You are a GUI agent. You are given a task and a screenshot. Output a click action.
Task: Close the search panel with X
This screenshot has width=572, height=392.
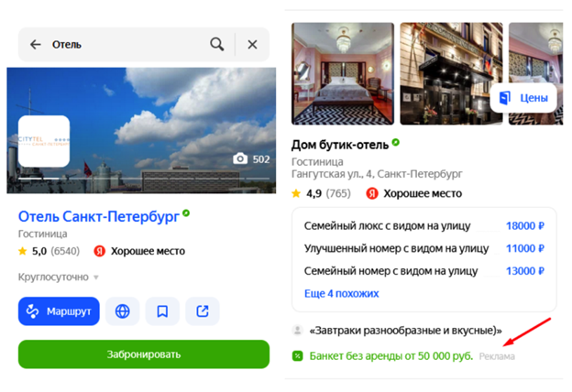click(252, 44)
